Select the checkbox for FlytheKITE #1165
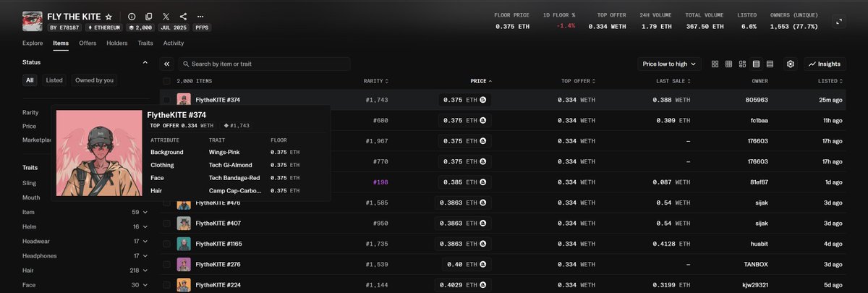868x293 pixels. 167,244
